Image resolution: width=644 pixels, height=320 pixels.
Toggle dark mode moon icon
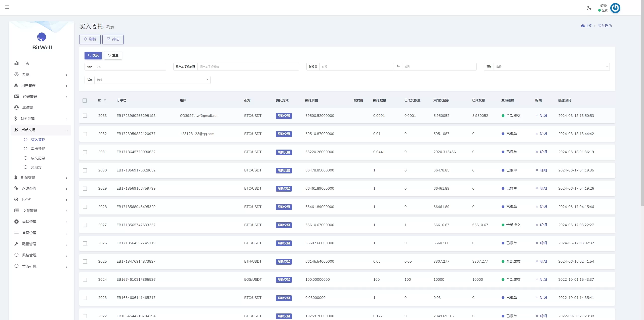point(589,8)
